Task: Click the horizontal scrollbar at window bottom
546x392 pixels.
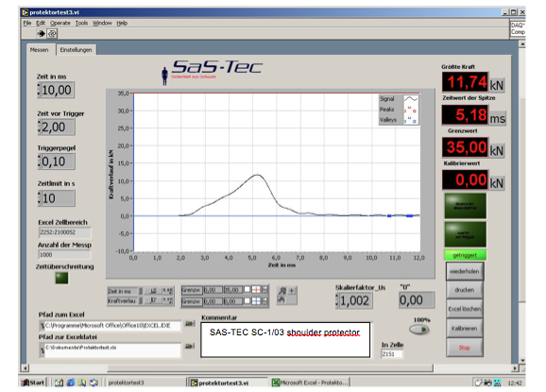Action: pyautogui.click(x=270, y=368)
